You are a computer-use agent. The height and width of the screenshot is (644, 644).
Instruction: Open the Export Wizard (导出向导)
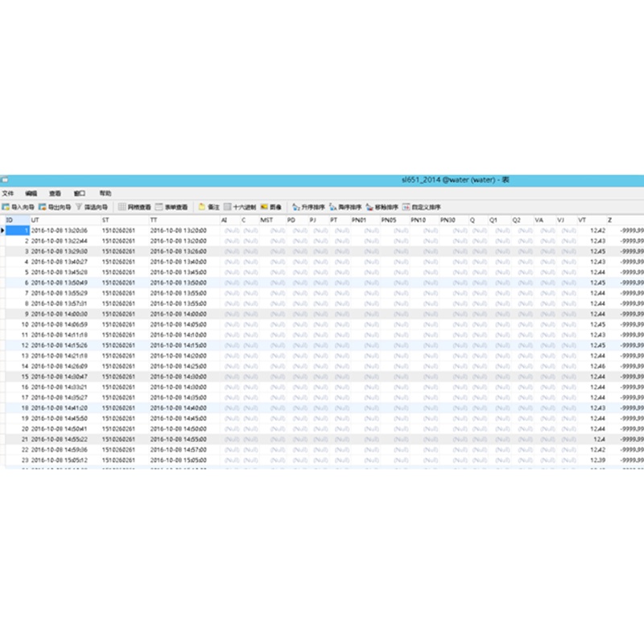(55, 207)
